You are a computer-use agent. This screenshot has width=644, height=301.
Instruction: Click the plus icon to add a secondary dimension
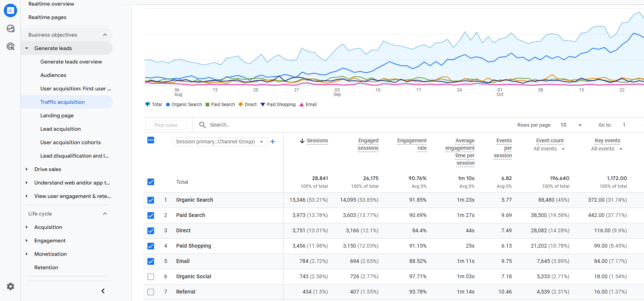[x=273, y=142]
